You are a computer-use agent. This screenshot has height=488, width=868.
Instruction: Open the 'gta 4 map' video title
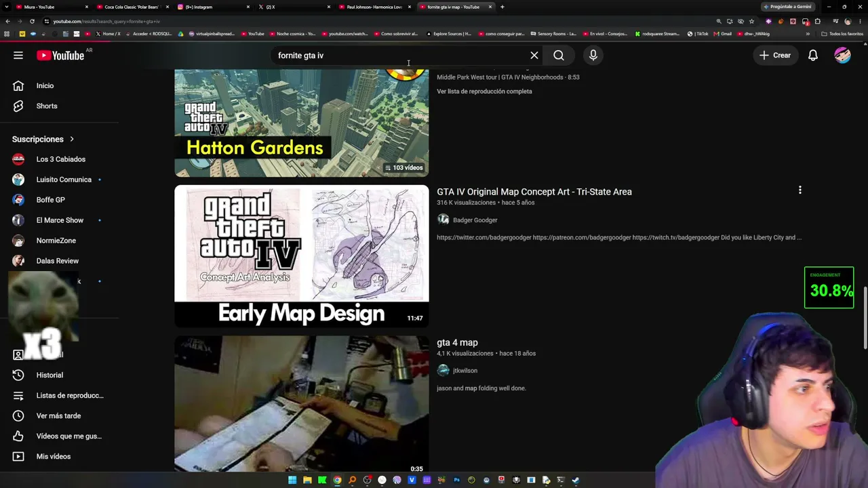point(457,343)
